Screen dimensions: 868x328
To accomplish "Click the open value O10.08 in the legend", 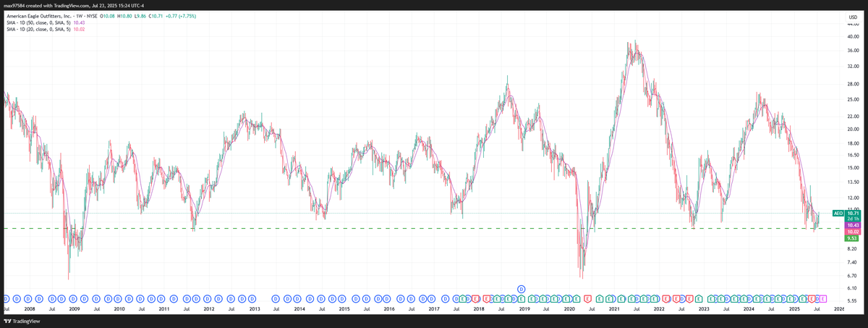I will [106, 15].
